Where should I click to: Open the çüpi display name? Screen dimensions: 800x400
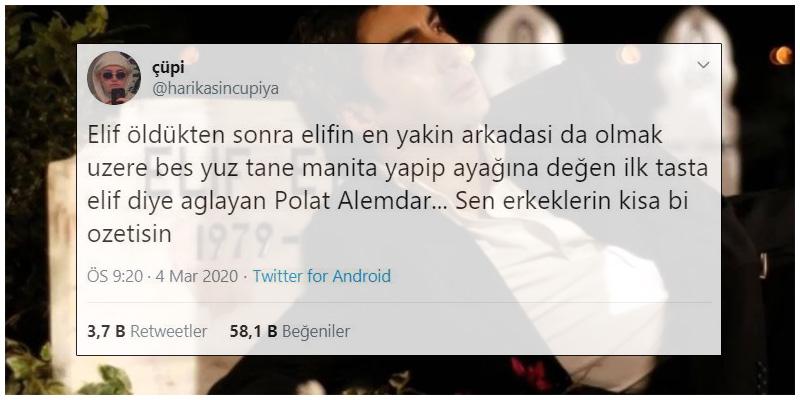point(168,68)
